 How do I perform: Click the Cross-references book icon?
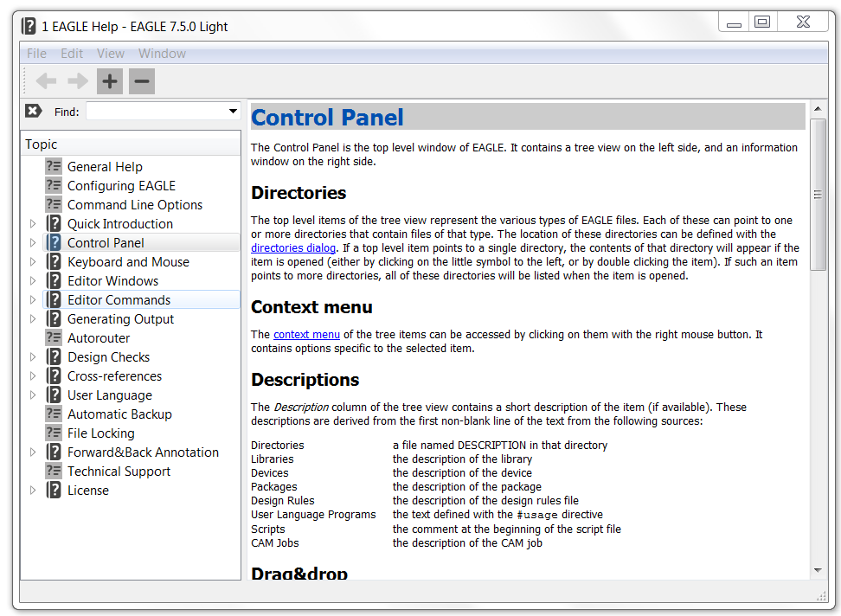click(x=54, y=375)
